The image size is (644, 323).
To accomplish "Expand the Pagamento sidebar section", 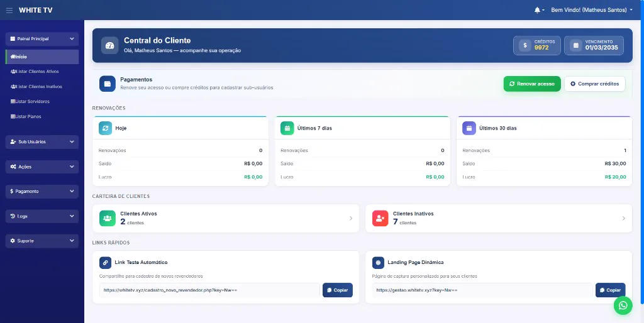I will coord(42,191).
